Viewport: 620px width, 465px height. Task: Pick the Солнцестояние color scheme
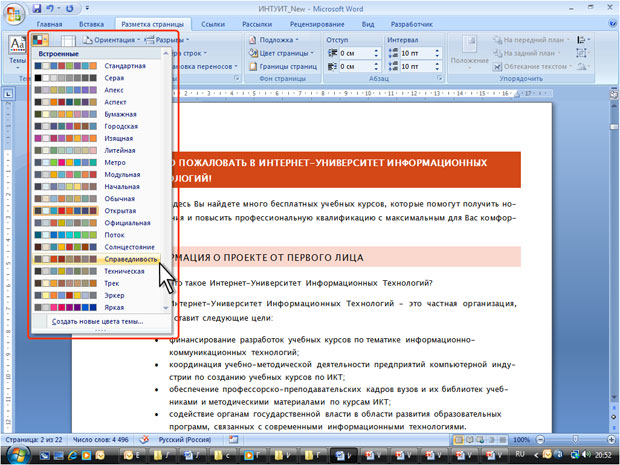pyautogui.click(x=97, y=247)
